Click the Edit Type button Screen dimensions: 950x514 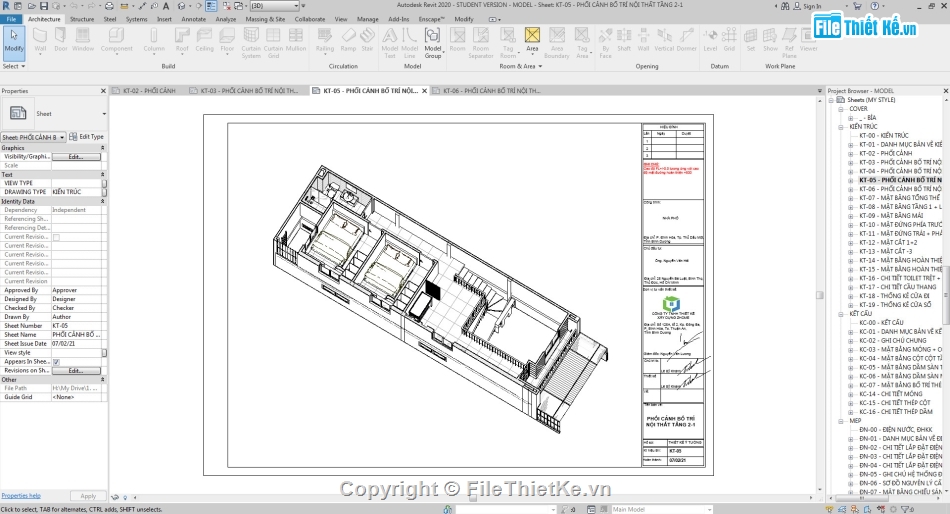tap(87, 136)
